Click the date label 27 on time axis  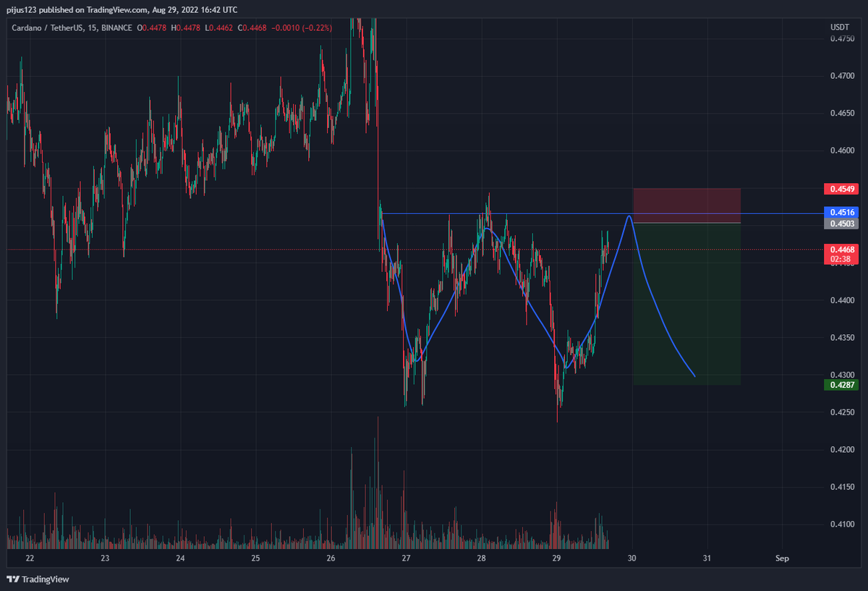[x=406, y=558]
